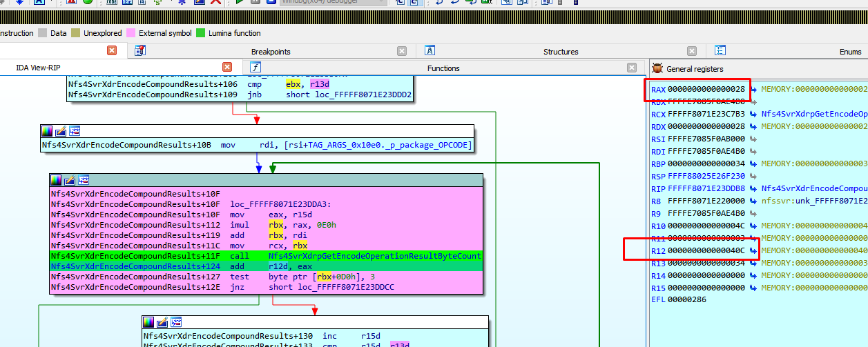Click the External symbol legend color swatch

click(131, 33)
